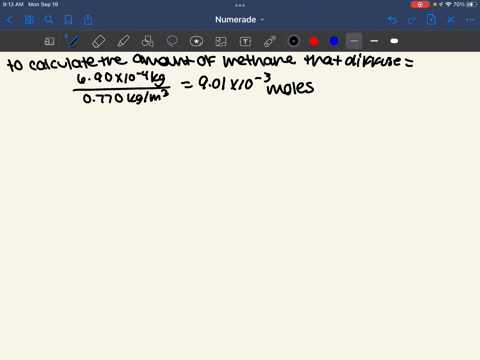The width and height of the screenshot is (480, 360).
Task: Add a new page
Action: (431, 20)
